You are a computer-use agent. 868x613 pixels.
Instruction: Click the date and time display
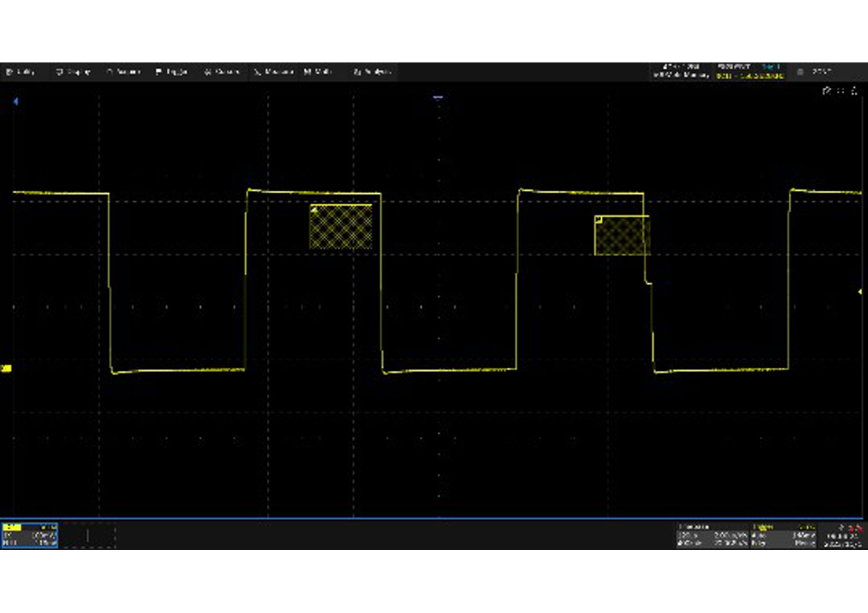[x=842, y=540]
